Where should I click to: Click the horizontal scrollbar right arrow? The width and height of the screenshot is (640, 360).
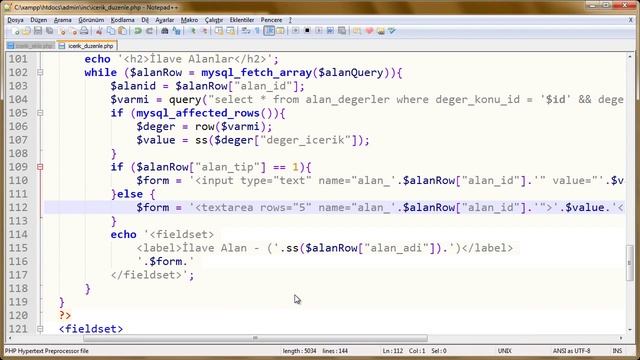tap(621, 338)
